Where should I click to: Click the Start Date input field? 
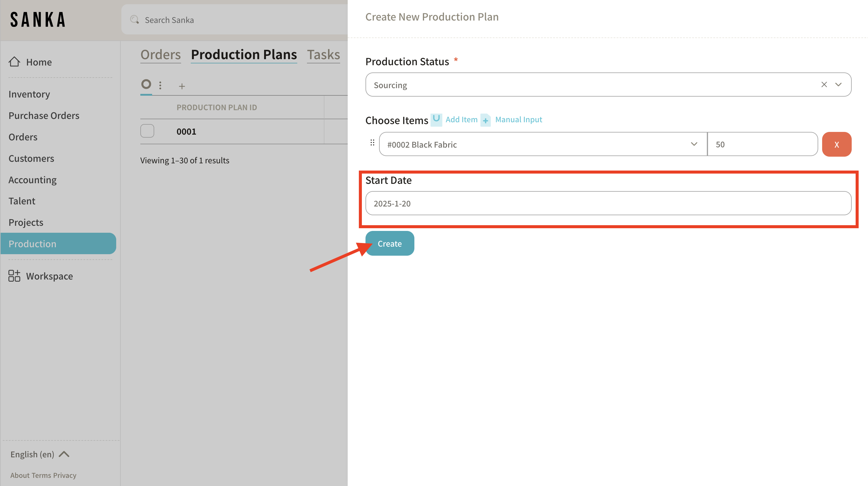pos(608,203)
